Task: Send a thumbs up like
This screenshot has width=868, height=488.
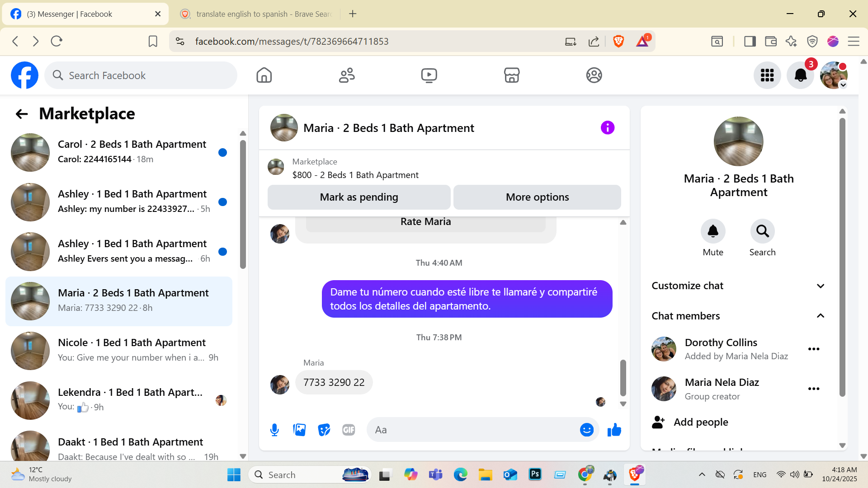Action: pyautogui.click(x=614, y=430)
